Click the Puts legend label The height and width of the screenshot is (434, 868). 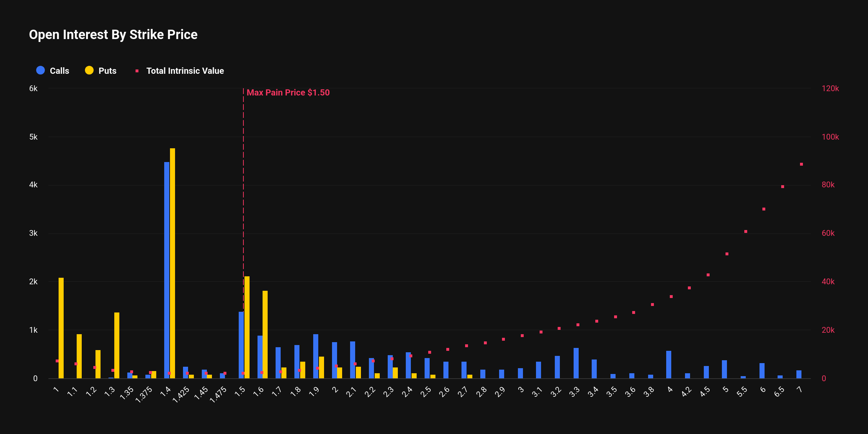coord(107,71)
